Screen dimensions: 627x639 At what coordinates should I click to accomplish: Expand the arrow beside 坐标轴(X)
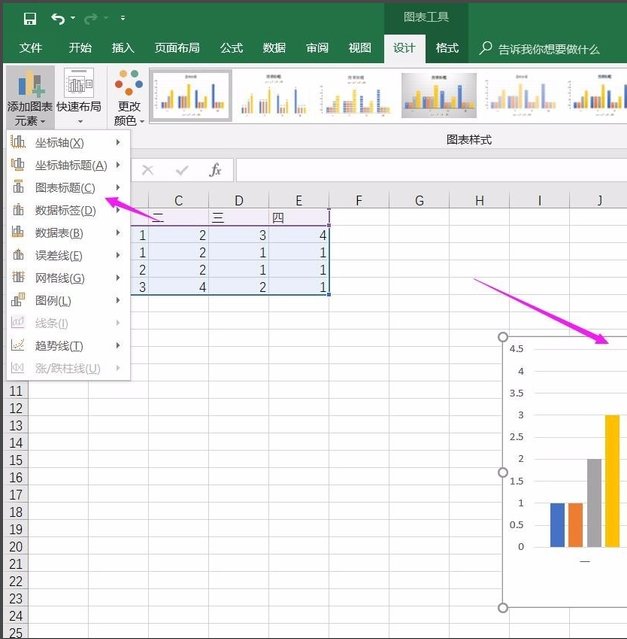(118, 142)
